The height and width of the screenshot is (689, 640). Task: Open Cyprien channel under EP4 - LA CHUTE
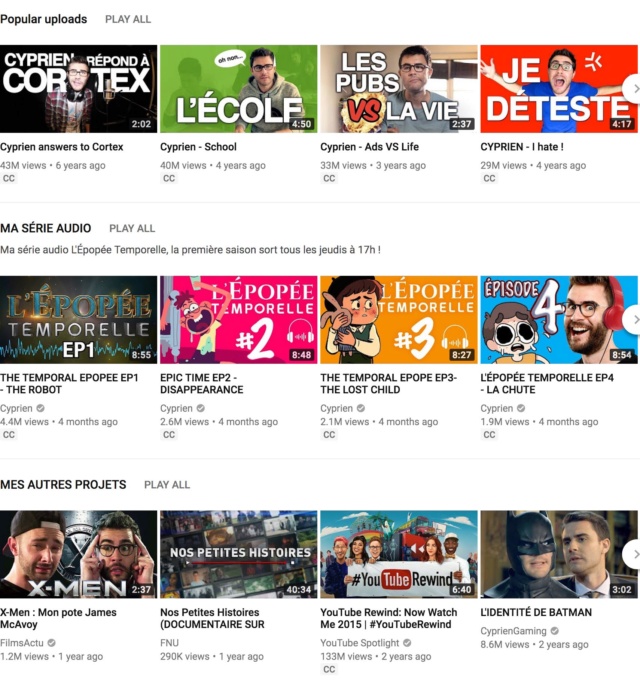point(497,408)
